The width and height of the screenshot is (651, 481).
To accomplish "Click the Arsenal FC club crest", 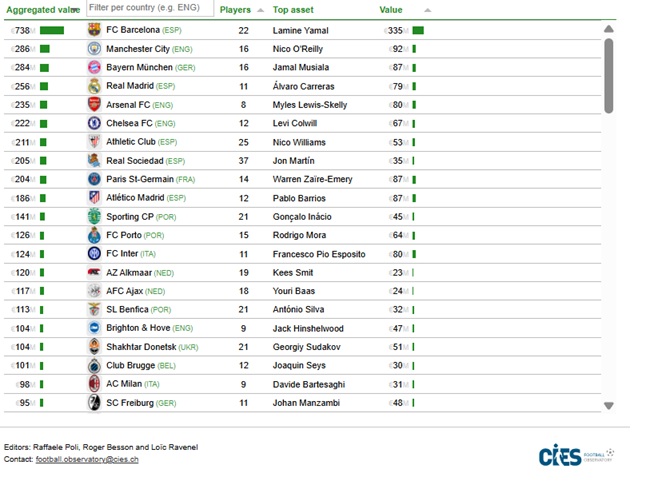I will click(94, 104).
